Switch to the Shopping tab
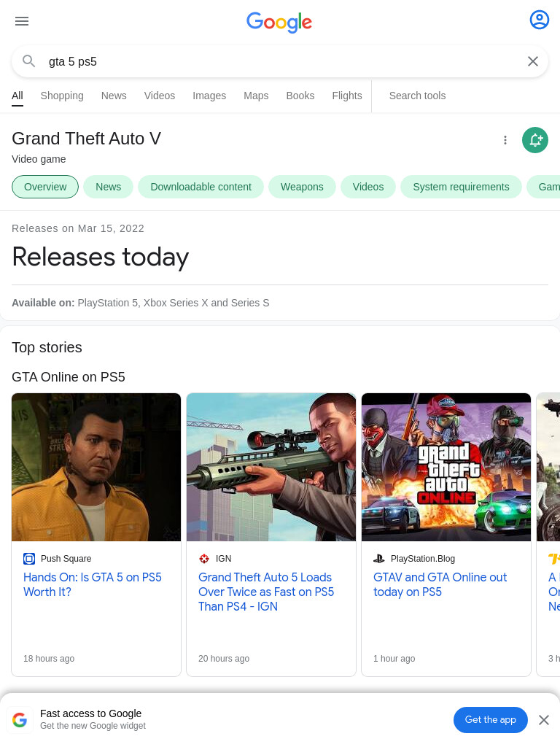560x747 pixels. 62,96
